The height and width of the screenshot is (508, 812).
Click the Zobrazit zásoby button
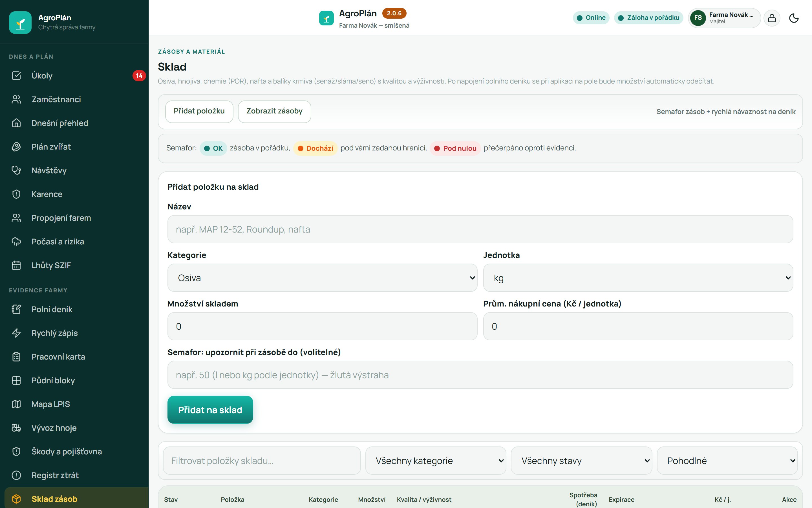pyautogui.click(x=274, y=111)
